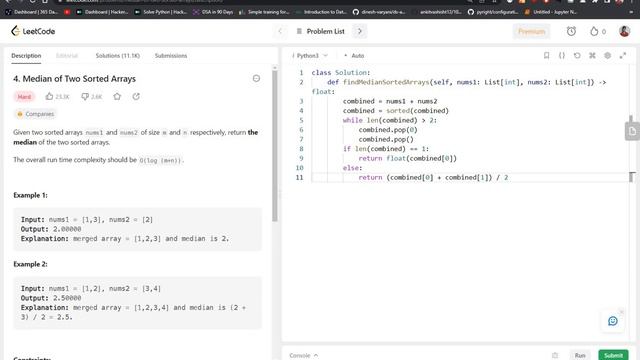Go to the previous problem arrow
The width and height of the screenshot is (640, 360).
(280, 31)
